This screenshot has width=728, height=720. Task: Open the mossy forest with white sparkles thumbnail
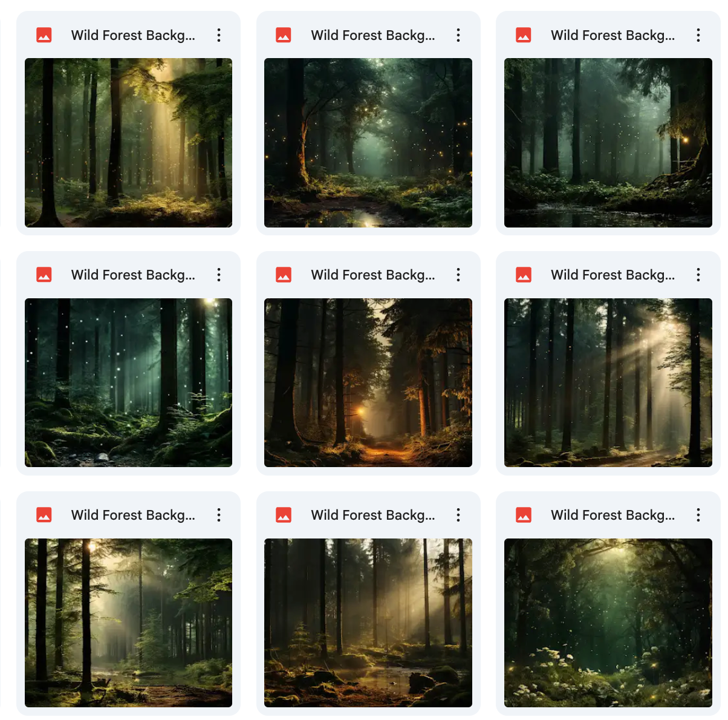coord(128,382)
